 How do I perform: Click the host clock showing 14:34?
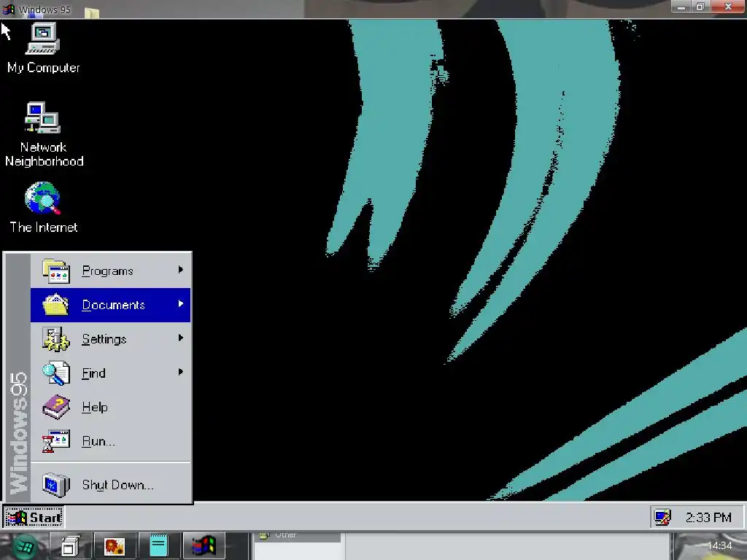(x=719, y=545)
